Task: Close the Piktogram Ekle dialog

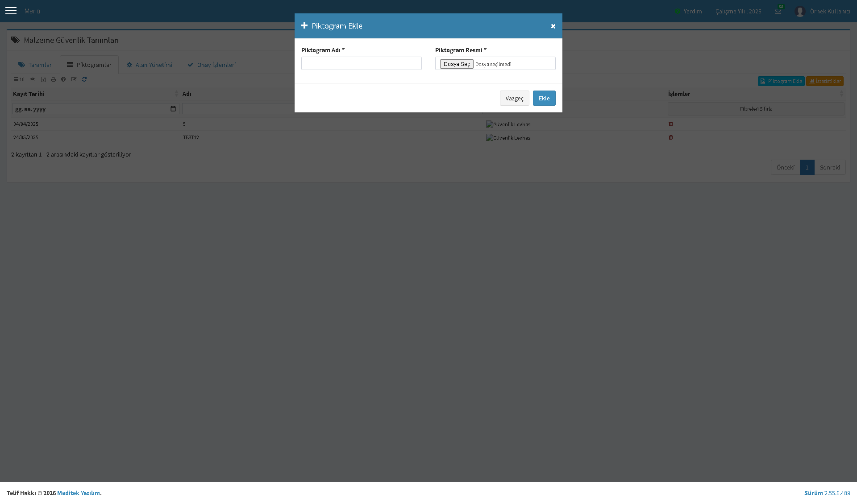Action: click(553, 26)
